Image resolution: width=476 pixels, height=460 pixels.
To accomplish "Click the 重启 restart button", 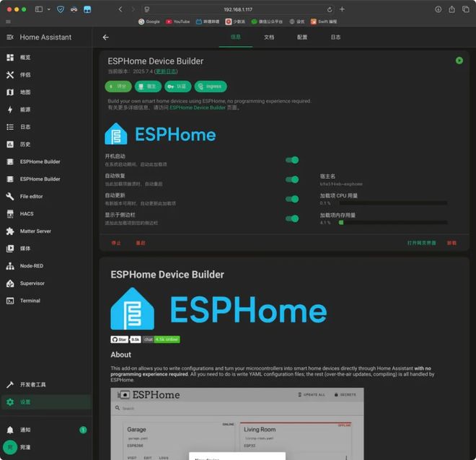I will pos(141,243).
